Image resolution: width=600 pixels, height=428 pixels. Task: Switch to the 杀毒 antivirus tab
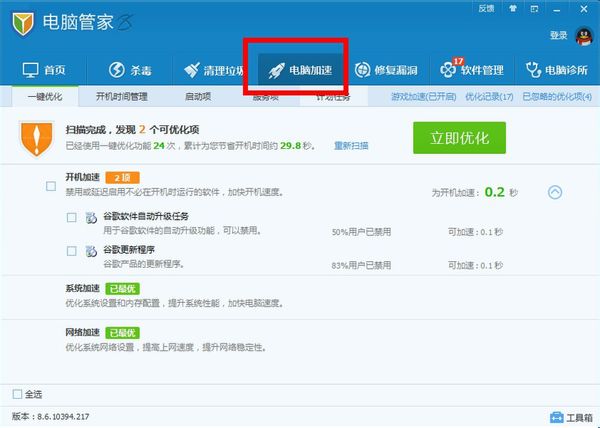click(x=130, y=70)
